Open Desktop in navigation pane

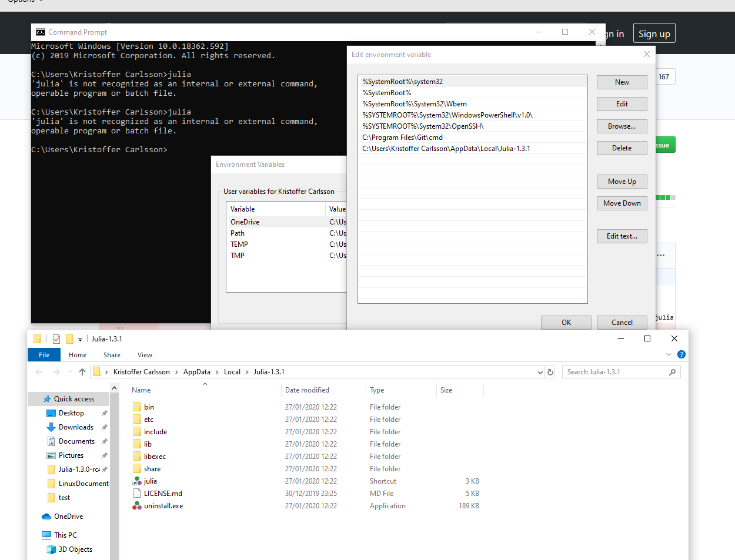[71, 413]
